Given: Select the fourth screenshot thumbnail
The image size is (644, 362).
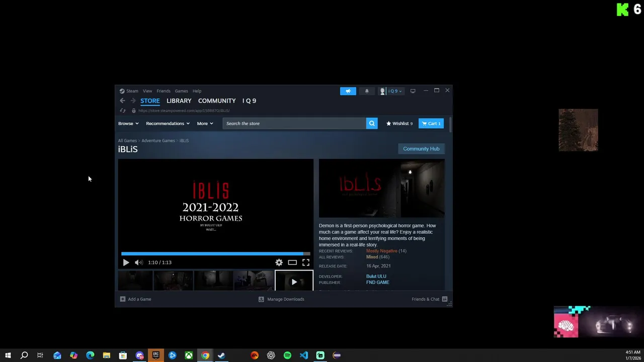Looking at the screenshot, I should 254,281.
